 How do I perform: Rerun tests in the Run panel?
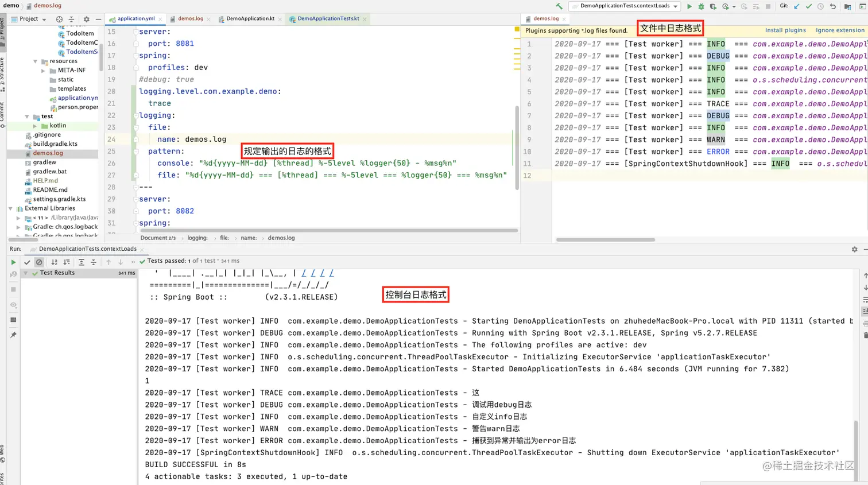click(13, 262)
